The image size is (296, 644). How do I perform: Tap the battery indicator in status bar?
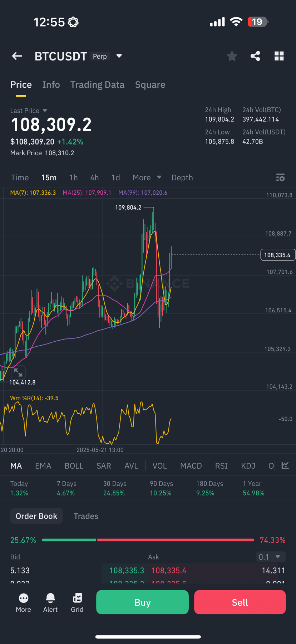pos(258,22)
